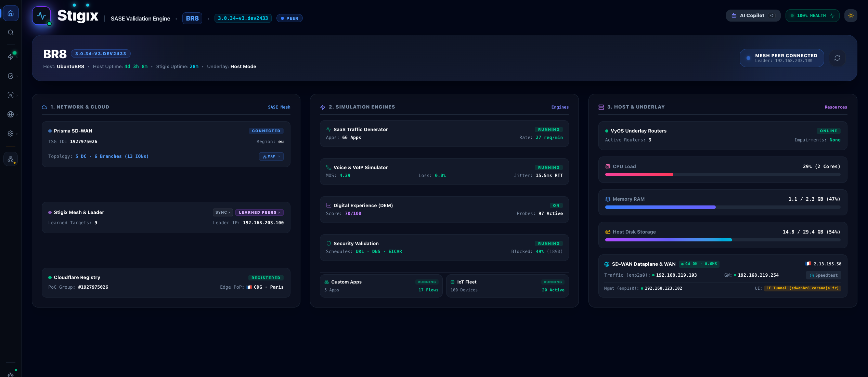Click the server icon of Host & Underlay
Image resolution: width=868 pixels, height=377 pixels.
click(x=601, y=107)
